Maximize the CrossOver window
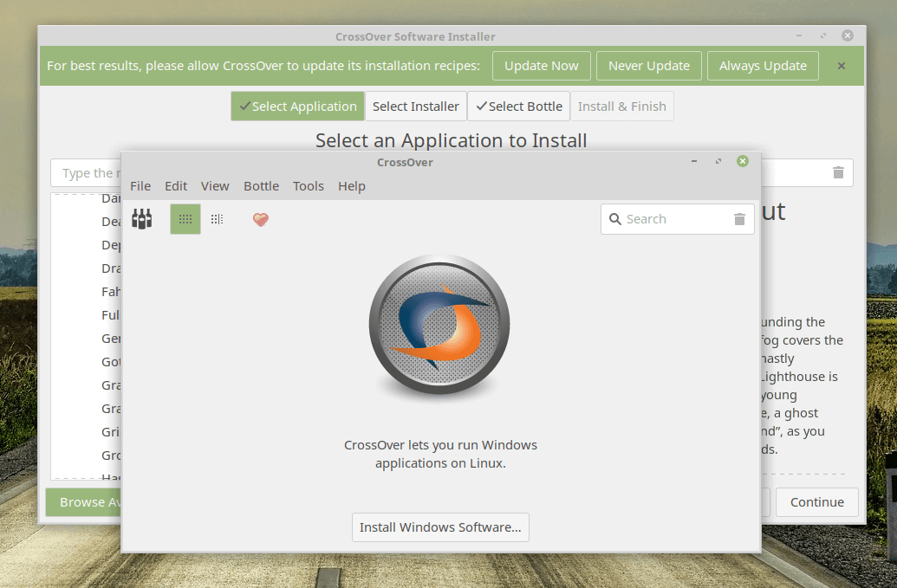Viewport: 897px width, 588px height. [718, 162]
